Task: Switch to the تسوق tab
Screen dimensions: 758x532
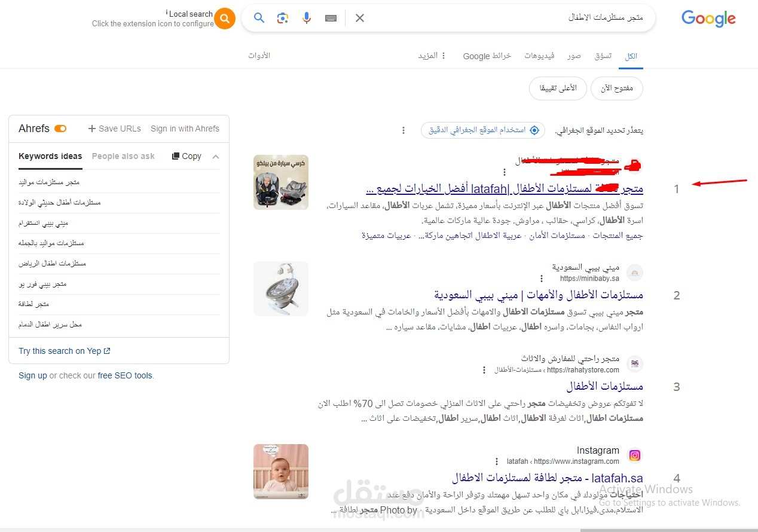Action: click(x=603, y=56)
